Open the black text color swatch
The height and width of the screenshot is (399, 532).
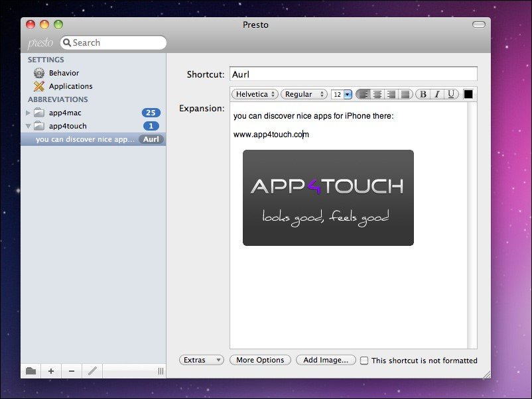click(x=468, y=94)
